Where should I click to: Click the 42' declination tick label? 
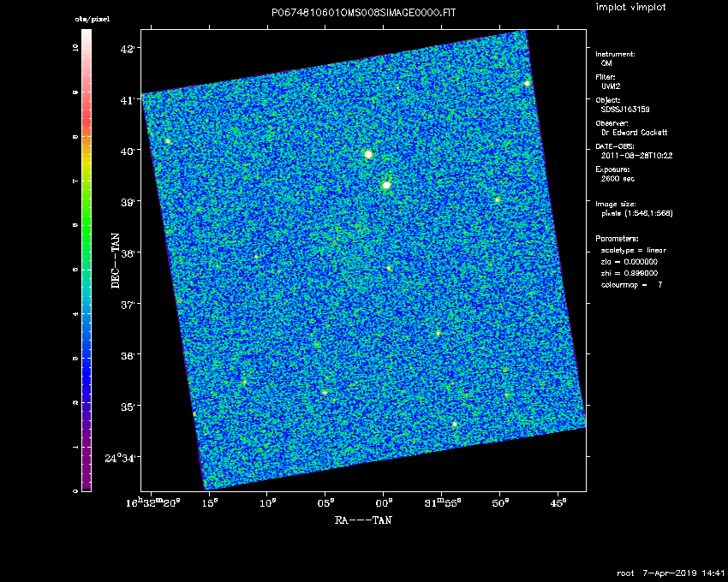click(x=128, y=49)
